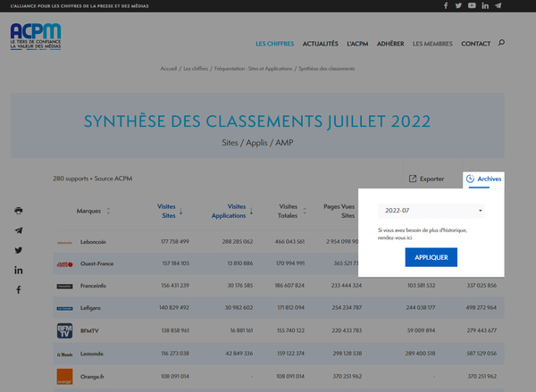Click the BFMTV brand name
The width and height of the screenshot is (536, 392).
tap(89, 330)
